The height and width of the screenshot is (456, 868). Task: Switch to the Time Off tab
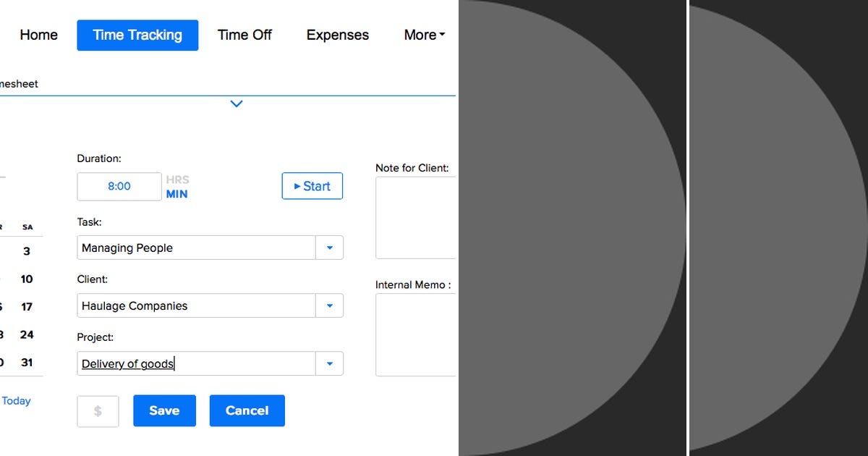pos(244,35)
